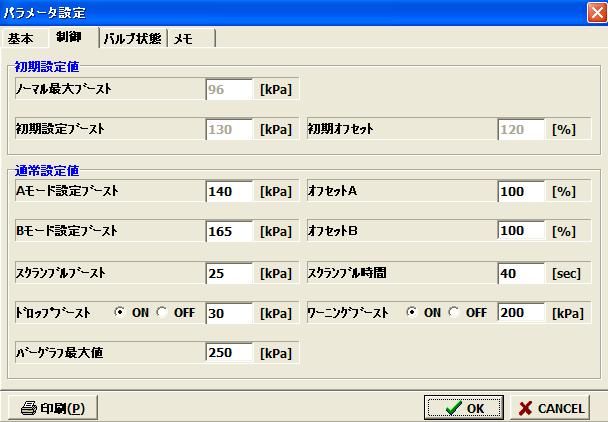Turn ドロップブースト ON radio button
This screenshot has height=422, width=608.
point(120,312)
